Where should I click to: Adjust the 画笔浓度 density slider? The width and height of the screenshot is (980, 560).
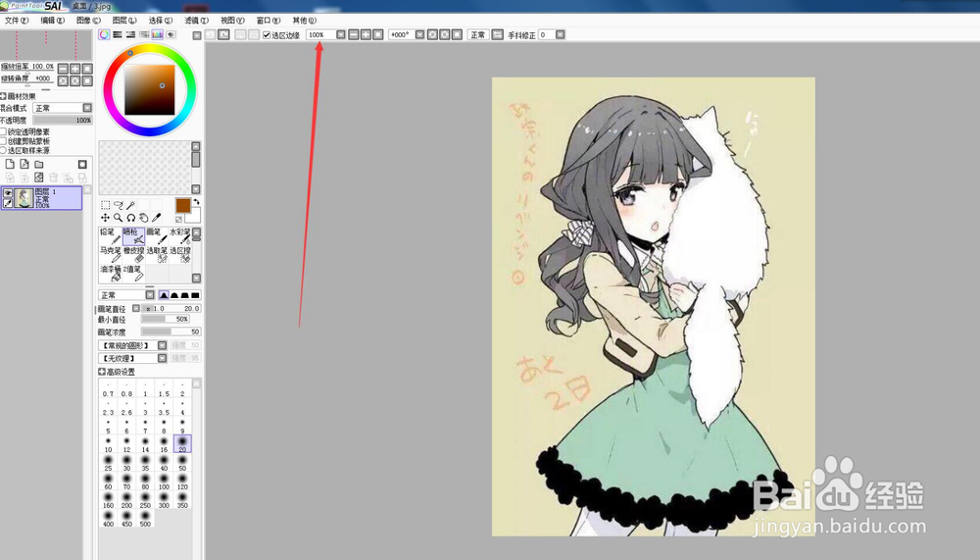[171, 331]
